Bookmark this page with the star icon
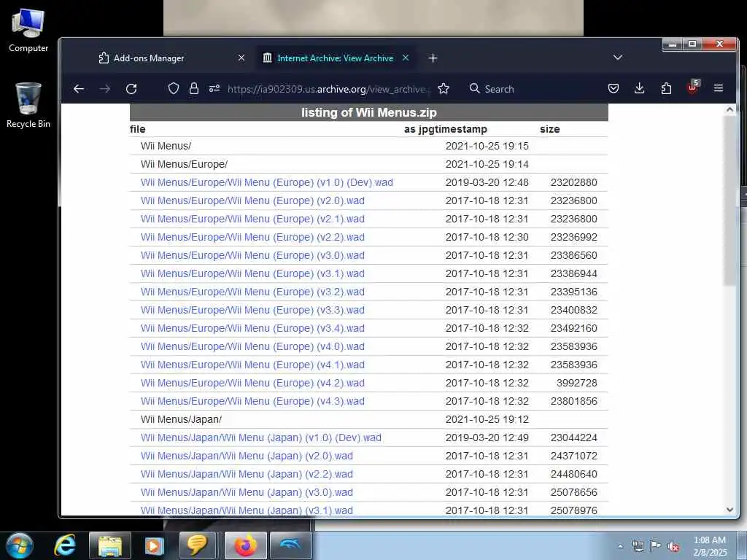The height and width of the screenshot is (560, 747). [x=444, y=88]
